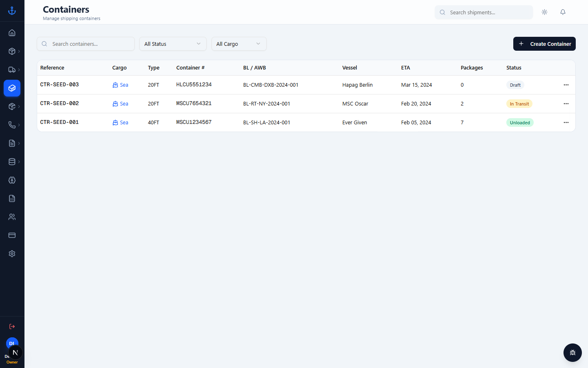The width and height of the screenshot is (588, 368).
Task: Click vessel Hapag Berlin
Action: (357, 85)
